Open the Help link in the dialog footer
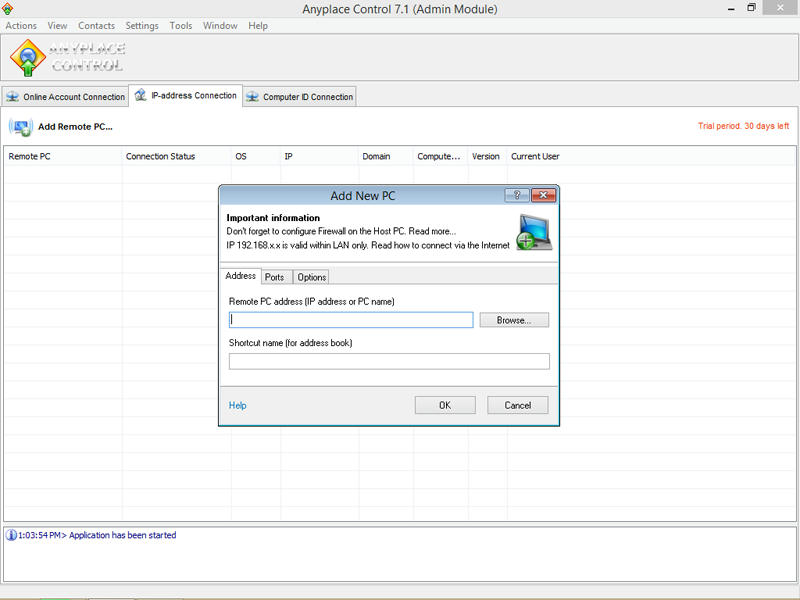The width and height of the screenshot is (800, 600). (x=237, y=405)
